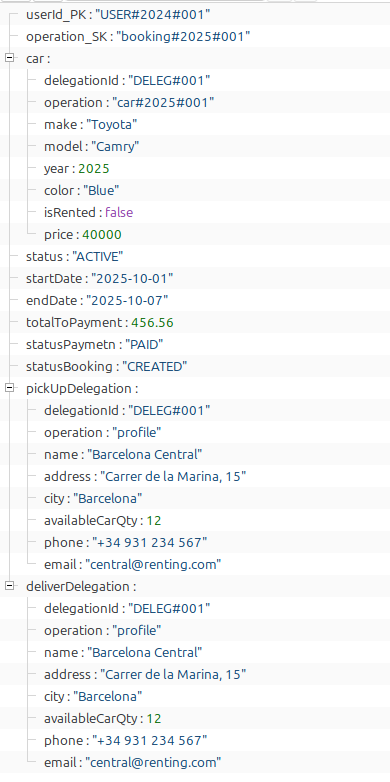This screenshot has height=782, width=390.
Task: Select the endDate "2025-10-07" row
Action: (x=195, y=300)
